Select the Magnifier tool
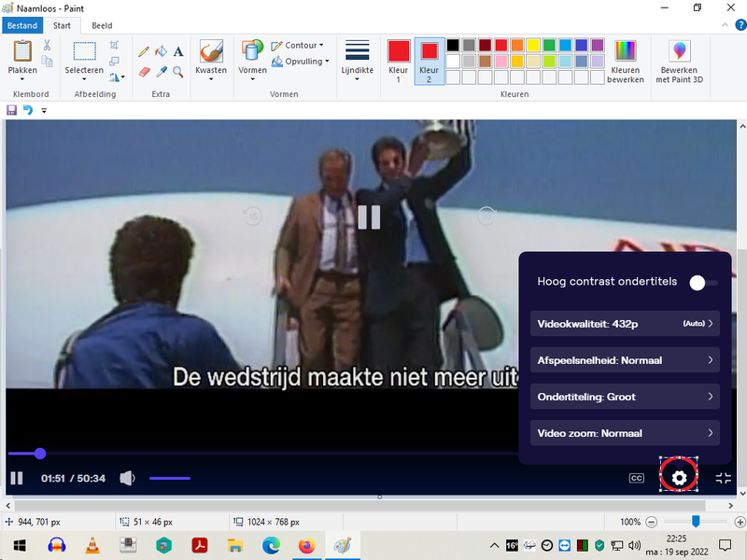Screen dimensions: 747x560 177,71
